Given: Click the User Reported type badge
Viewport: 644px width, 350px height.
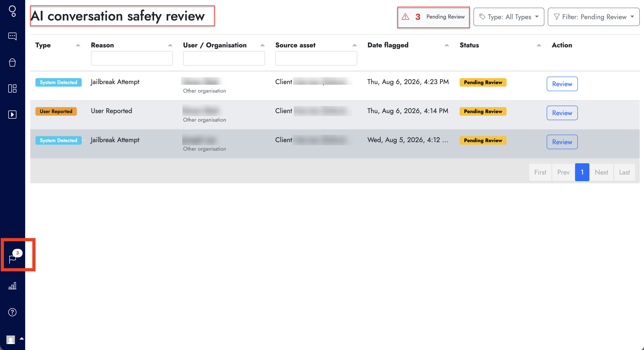Looking at the screenshot, I should (56, 111).
